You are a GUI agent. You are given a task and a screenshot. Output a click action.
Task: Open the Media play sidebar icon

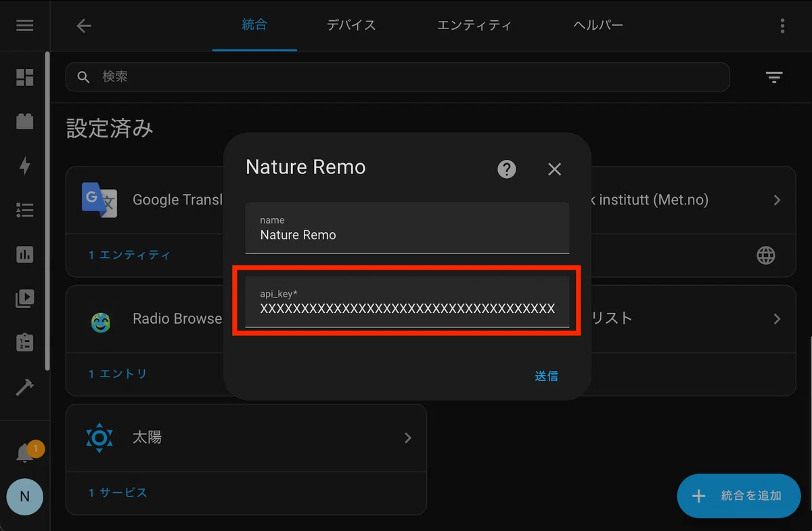(25, 299)
